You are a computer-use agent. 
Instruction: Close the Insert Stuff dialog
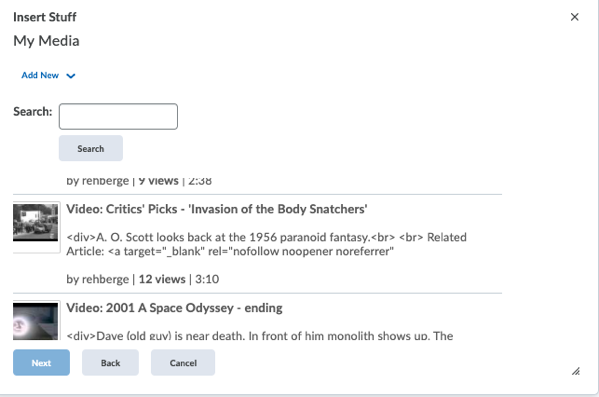(x=574, y=17)
